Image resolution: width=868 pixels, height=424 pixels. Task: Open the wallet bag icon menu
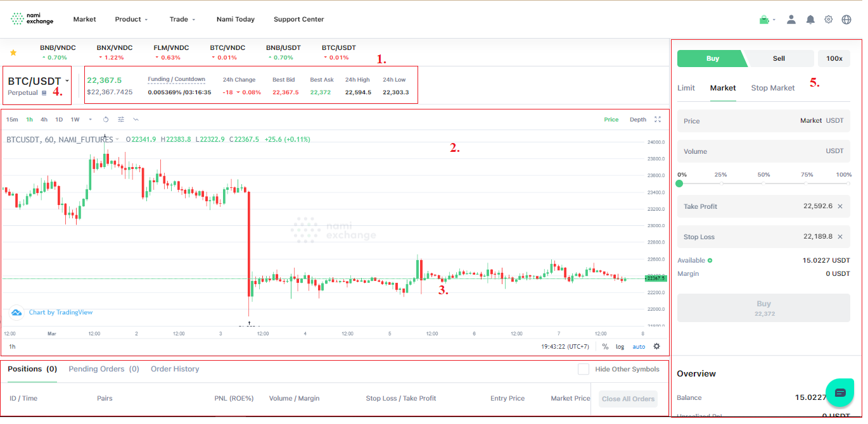[x=764, y=20]
